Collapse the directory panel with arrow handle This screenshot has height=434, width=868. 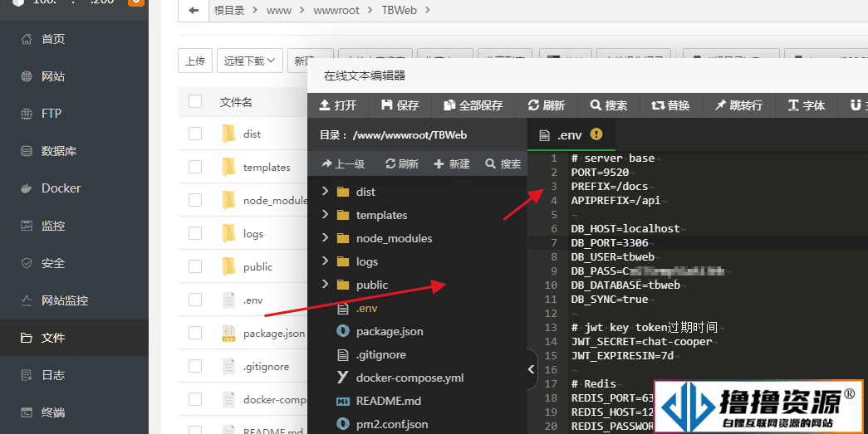tap(531, 368)
